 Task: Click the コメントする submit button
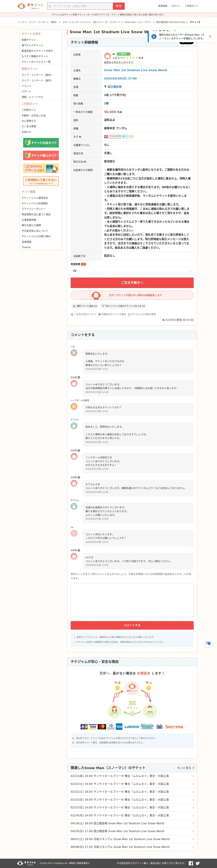click(x=132, y=625)
